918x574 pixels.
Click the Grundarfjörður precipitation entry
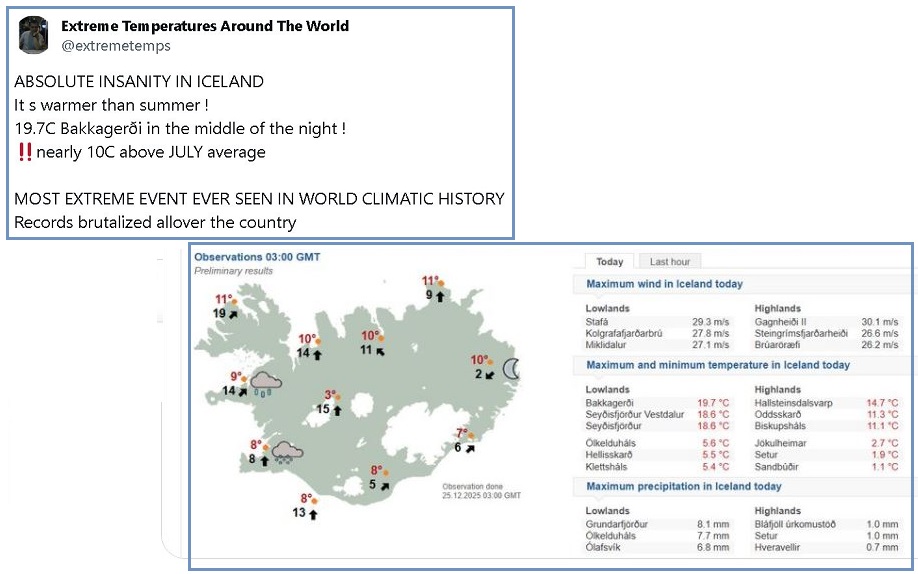coord(617,524)
